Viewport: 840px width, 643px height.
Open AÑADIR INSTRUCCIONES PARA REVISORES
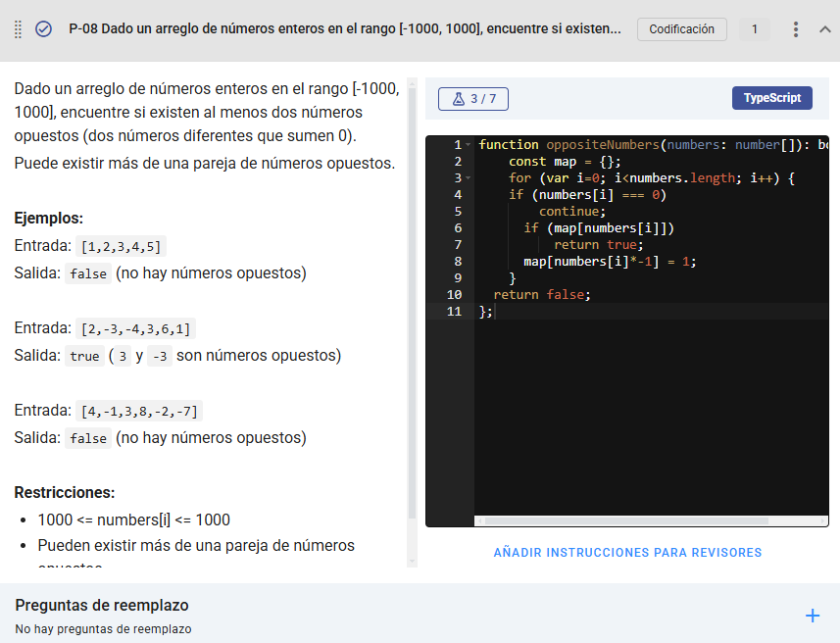coord(626,552)
